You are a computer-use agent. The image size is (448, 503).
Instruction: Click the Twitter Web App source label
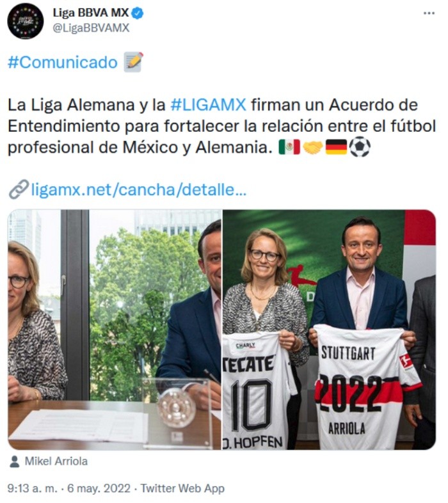[182, 488]
